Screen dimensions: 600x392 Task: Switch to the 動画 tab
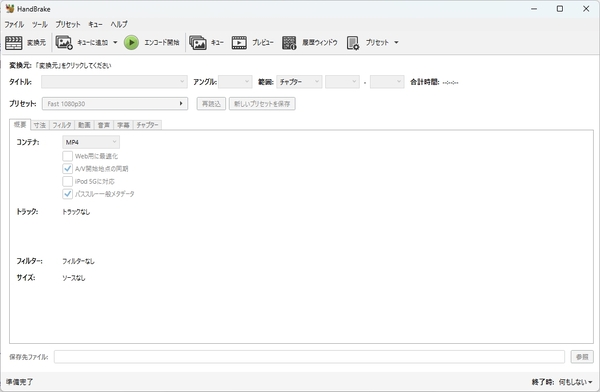tap(84, 125)
